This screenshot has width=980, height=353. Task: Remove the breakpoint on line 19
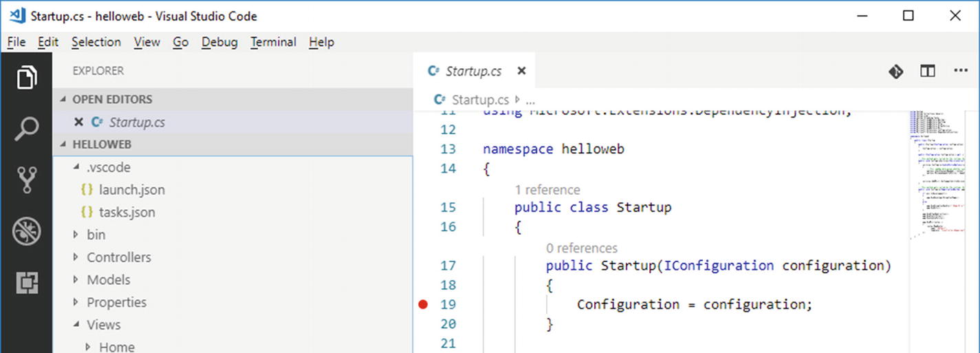423,304
